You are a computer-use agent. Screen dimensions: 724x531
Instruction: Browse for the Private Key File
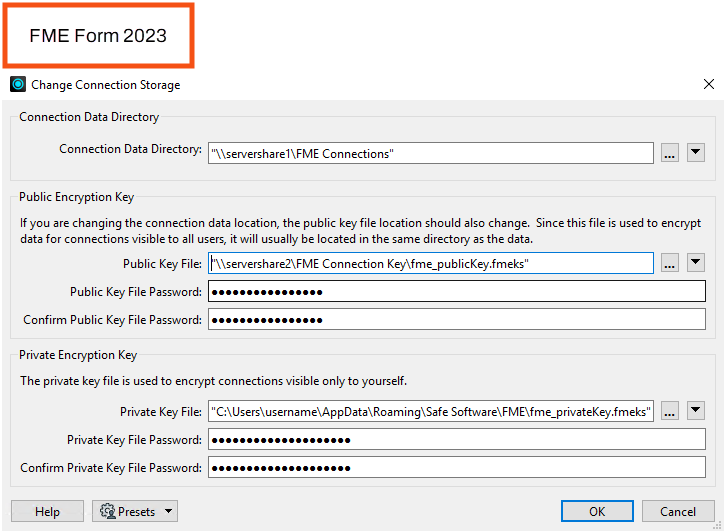670,411
